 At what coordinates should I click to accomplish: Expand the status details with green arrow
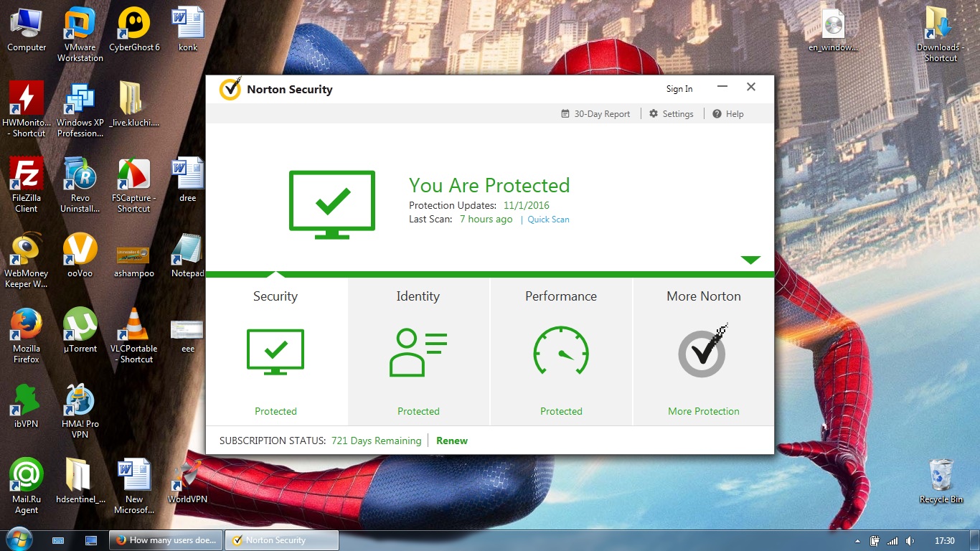tap(750, 260)
